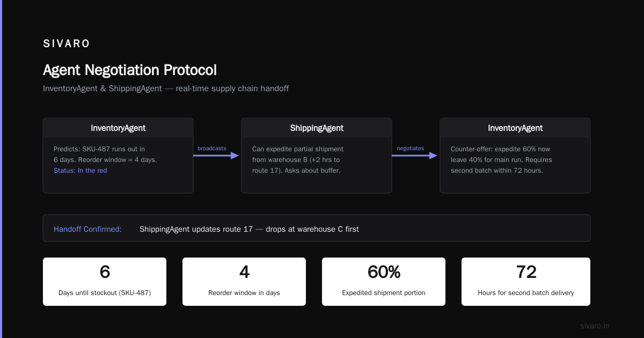Viewport: 644px width, 338px height.
Task: Click the Reorder window in days card
Action: pos(244,282)
